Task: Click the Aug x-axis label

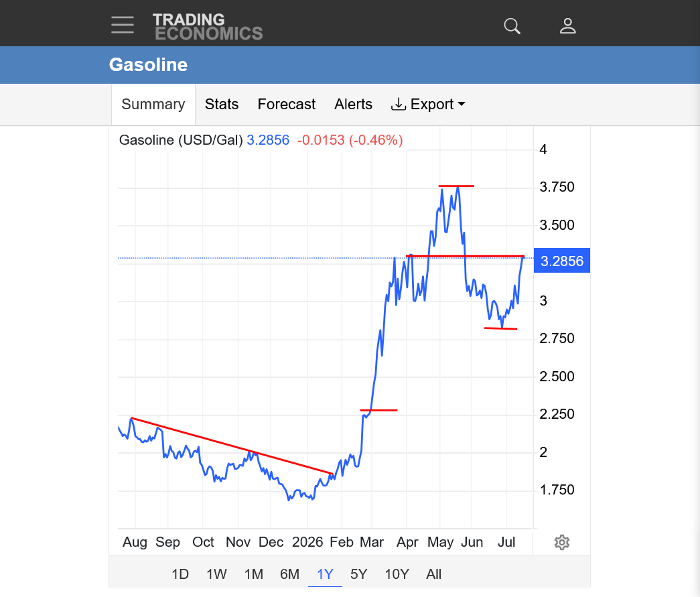Action: point(135,542)
